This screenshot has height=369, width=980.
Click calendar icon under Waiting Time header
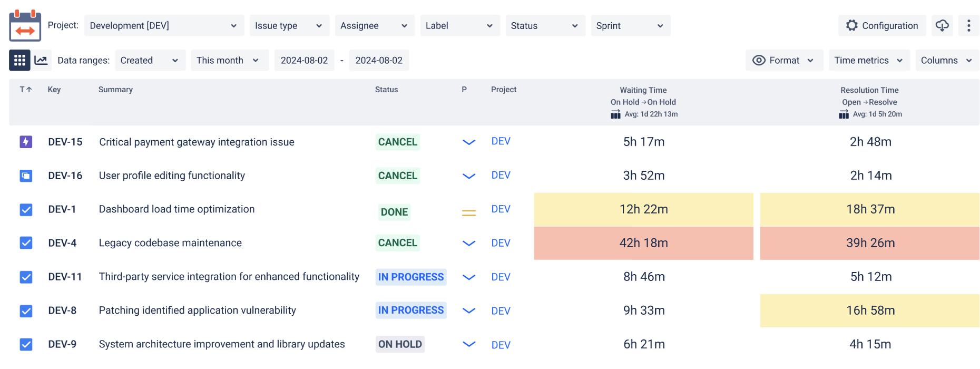615,114
